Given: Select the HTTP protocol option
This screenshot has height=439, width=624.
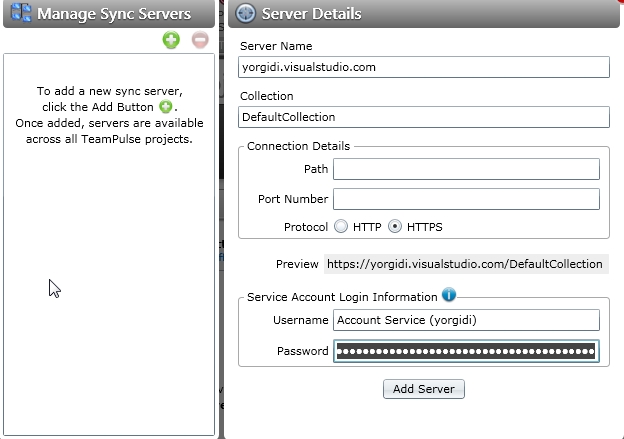Looking at the screenshot, I should click(x=341, y=227).
